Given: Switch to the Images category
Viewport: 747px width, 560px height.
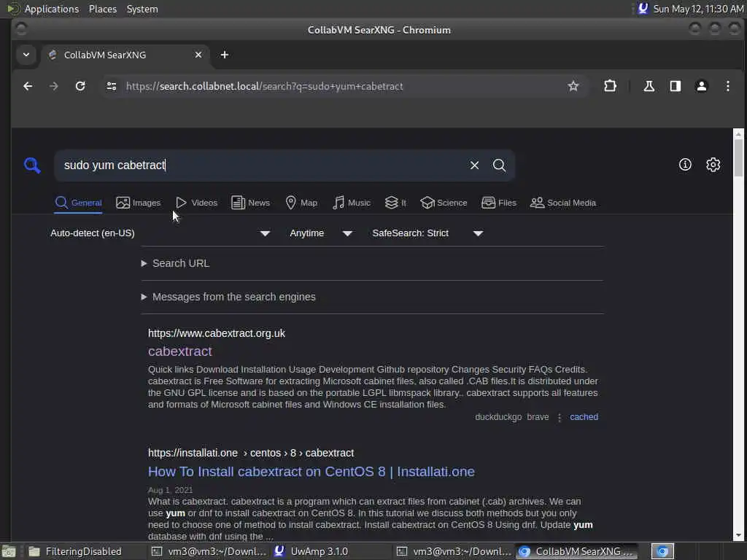Looking at the screenshot, I should coord(138,203).
